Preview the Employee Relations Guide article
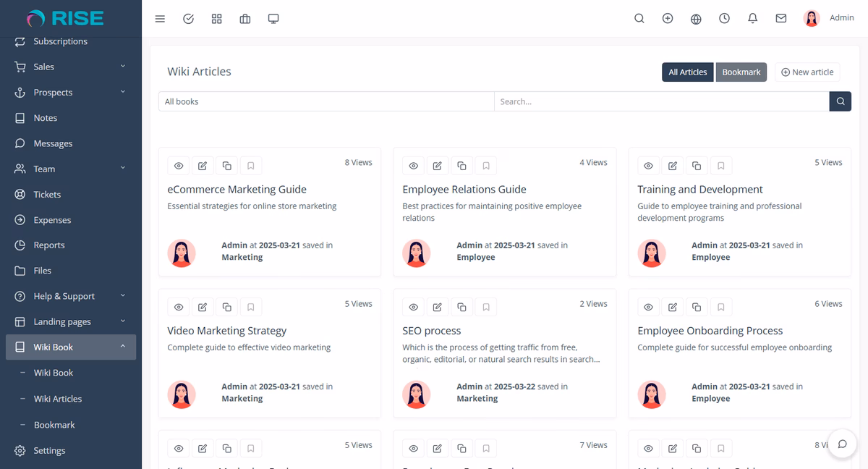 413,166
